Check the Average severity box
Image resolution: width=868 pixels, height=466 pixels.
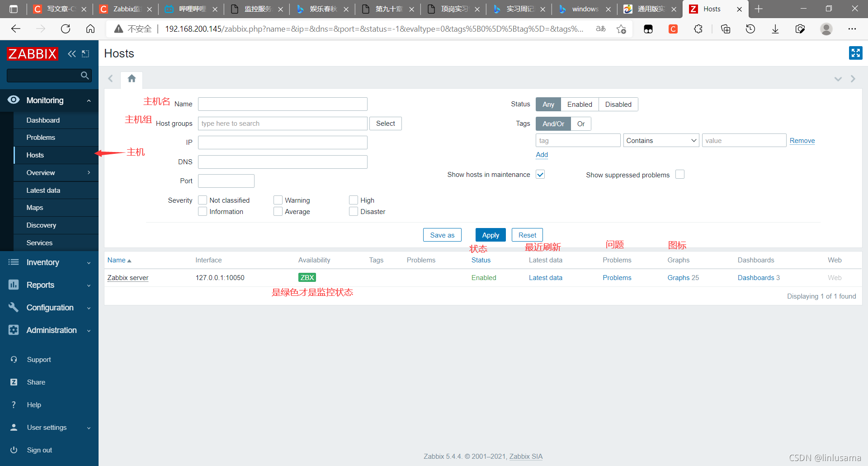pos(278,211)
